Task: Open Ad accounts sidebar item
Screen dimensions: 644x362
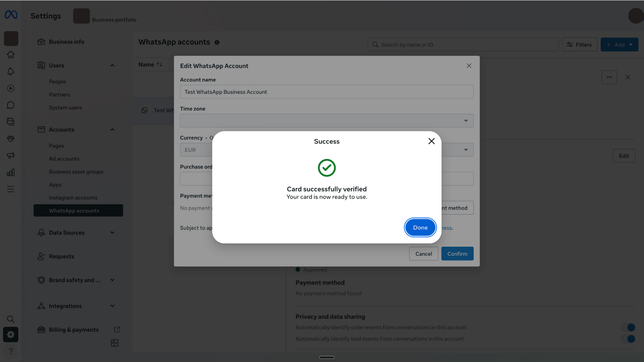Action: pos(64,159)
